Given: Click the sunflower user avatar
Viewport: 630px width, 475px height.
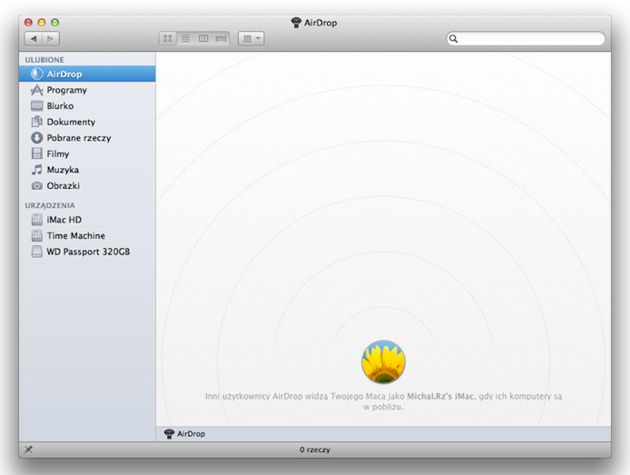Looking at the screenshot, I should 383,362.
